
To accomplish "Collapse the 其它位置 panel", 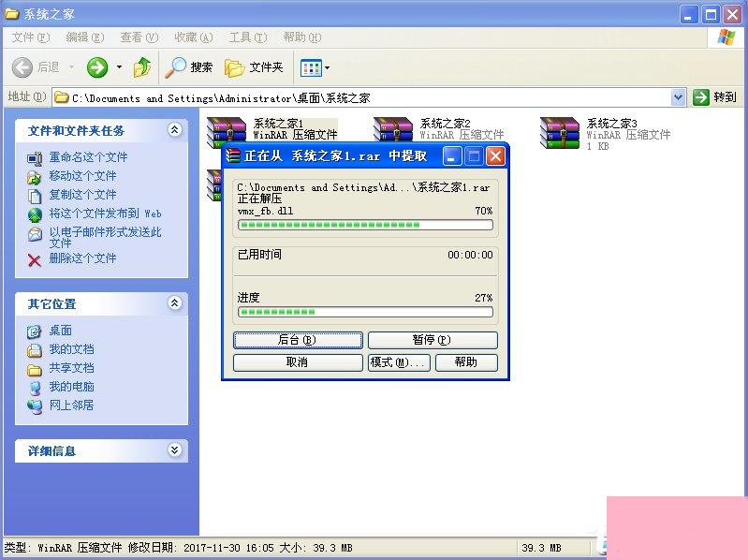I will click(175, 302).
